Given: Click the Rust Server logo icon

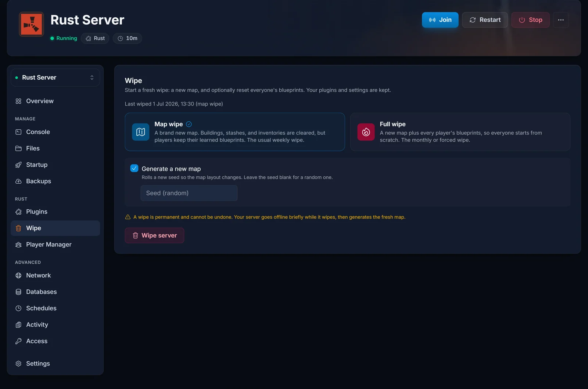Looking at the screenshot, I should click(x=31, y=24).
